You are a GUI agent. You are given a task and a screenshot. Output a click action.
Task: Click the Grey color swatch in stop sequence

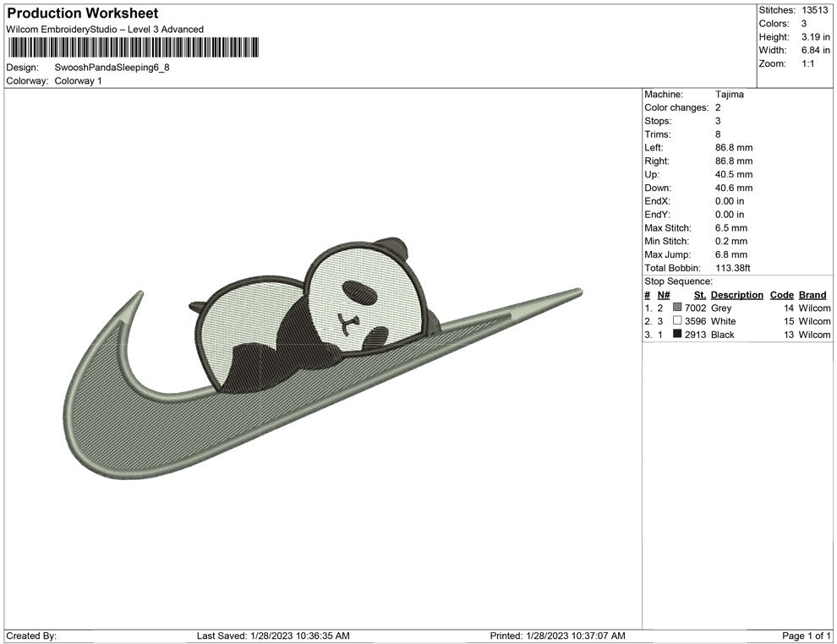[x=677, y=308]
